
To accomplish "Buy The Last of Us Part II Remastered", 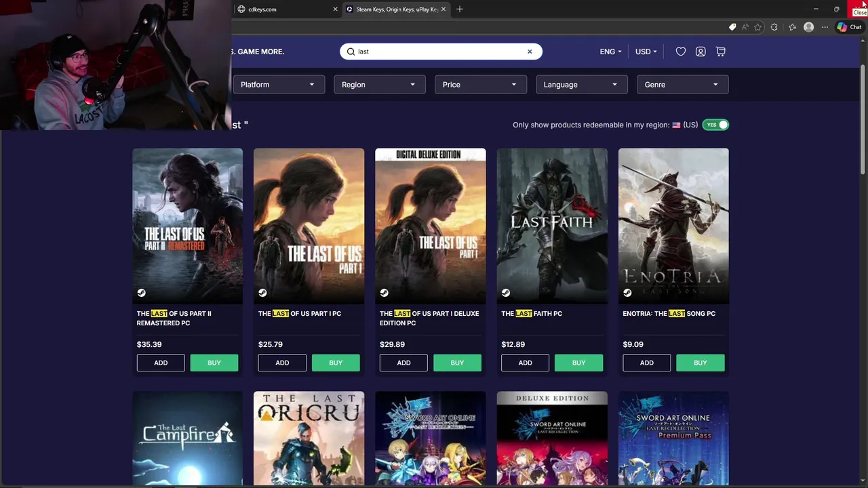I will coord(214,363).
